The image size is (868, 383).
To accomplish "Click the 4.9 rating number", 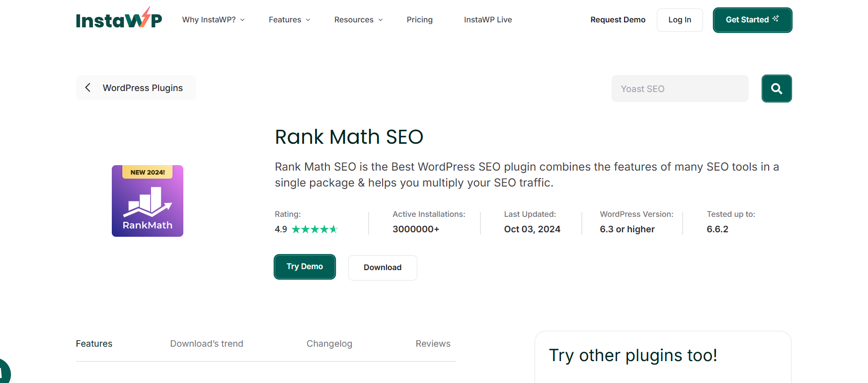I will tap(281, 229).
